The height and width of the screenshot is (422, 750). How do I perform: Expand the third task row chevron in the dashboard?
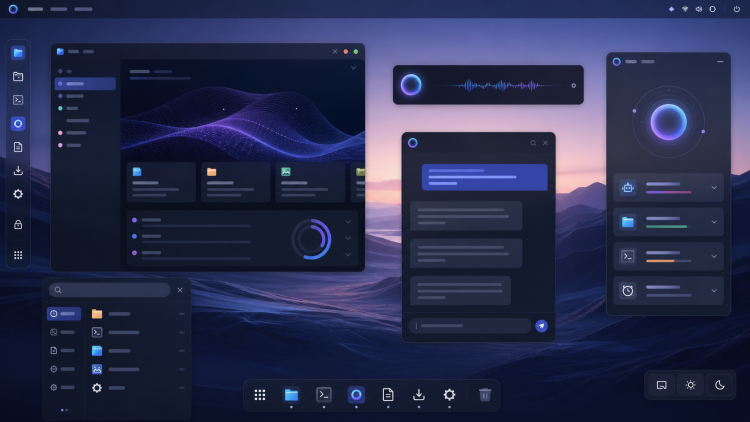point(348,255)
